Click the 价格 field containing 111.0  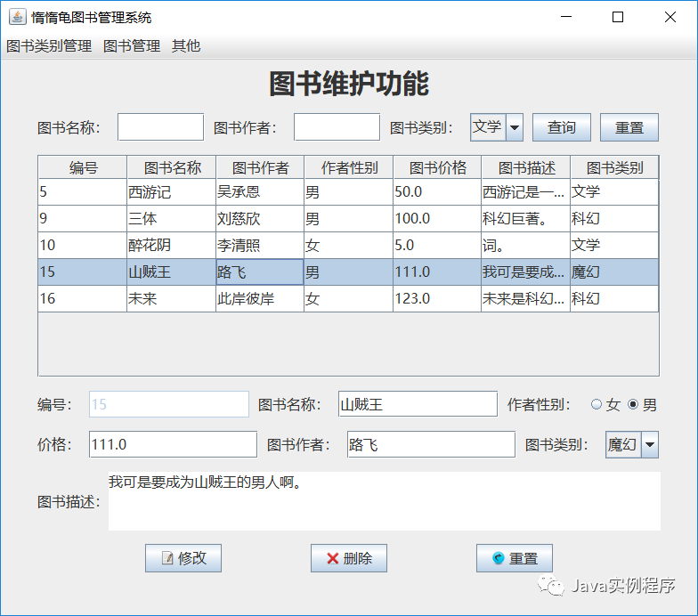(173, 444)
